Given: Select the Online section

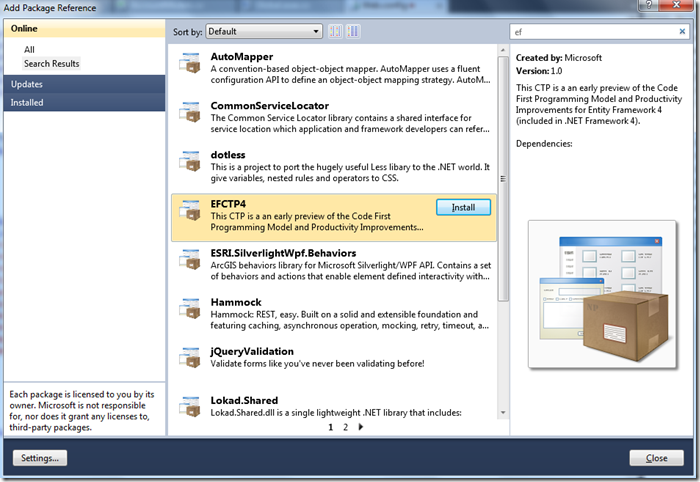Looking at the screenshot, I should [x=84, y=29].
